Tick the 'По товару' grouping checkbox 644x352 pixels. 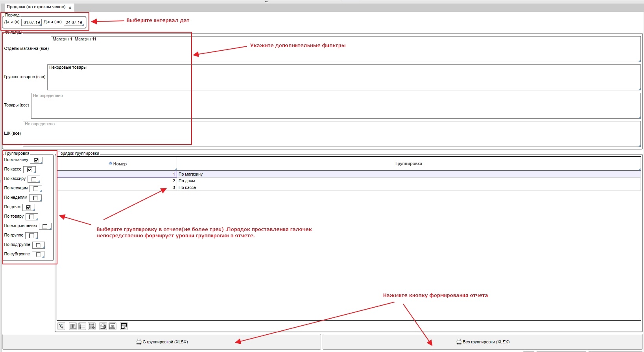click(32, 217)
